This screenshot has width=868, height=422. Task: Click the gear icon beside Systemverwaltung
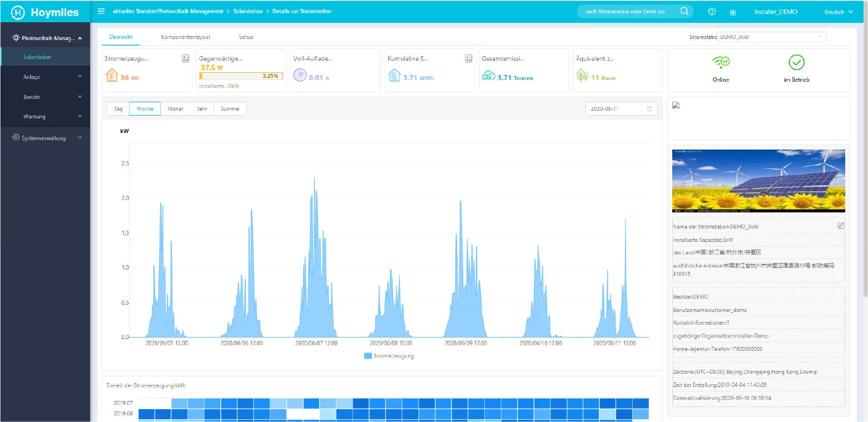click(16, 138)
